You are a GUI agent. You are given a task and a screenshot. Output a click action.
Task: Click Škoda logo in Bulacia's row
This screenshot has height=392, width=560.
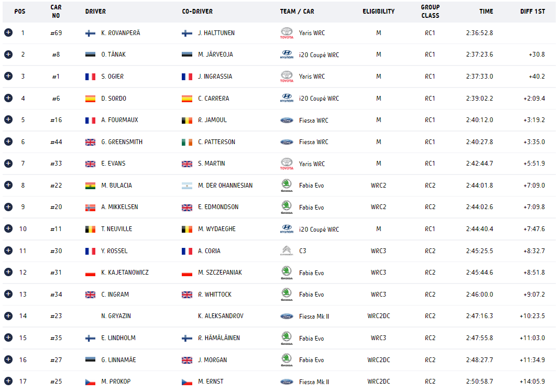(x=287, y=185)
